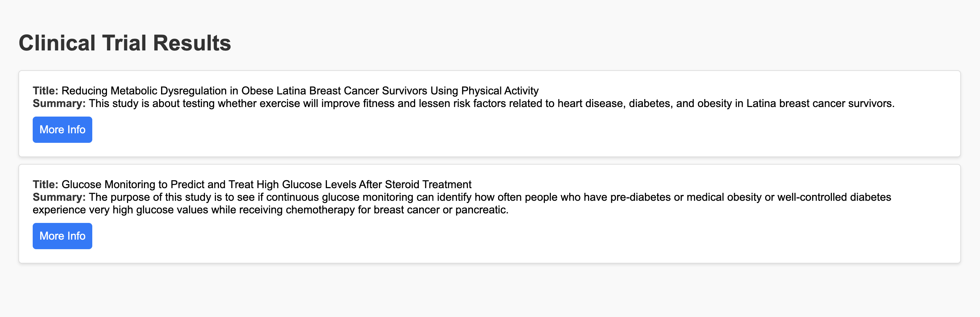The height and width of the screenshot is (317, 980).
Task: Open More Info for Latina breast cancer study
Action: click(62, 130)
